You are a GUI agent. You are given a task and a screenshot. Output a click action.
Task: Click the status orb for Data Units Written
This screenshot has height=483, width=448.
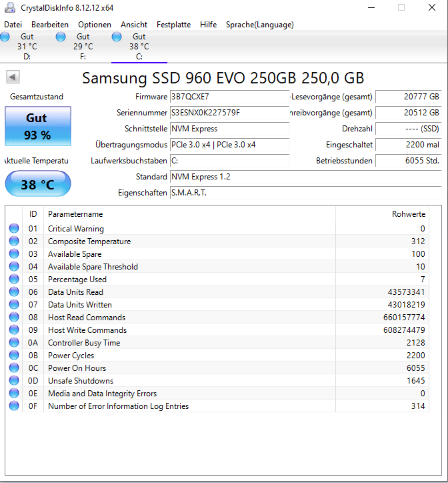coord(14,304)
